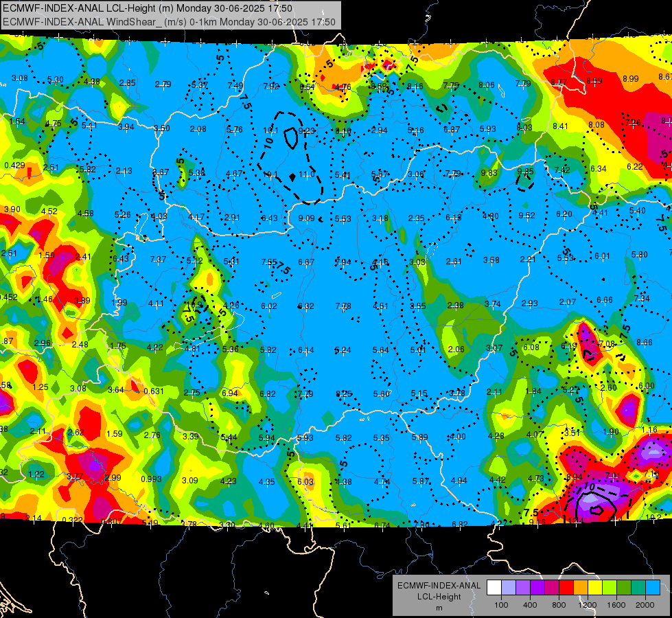This screenshot has width=672, height=618.
Task: Click the wind shear value 2.06
Action: [x=456, y=349]
